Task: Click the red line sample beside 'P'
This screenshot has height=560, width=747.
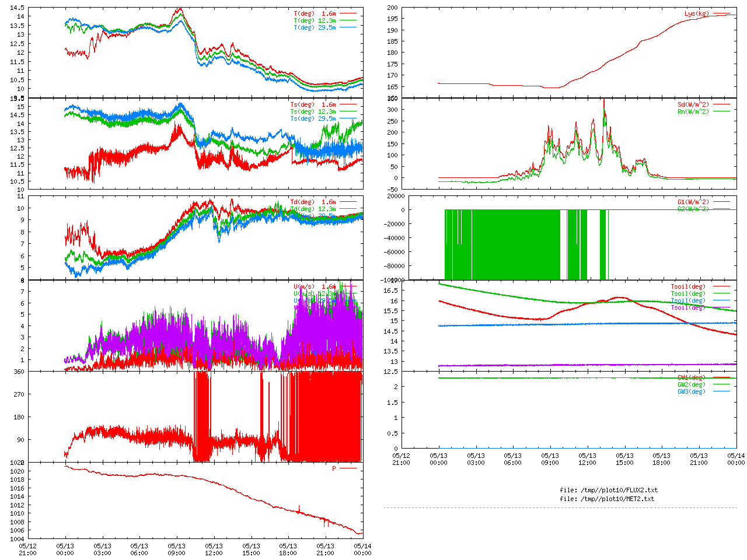Action: pos(348,468)
